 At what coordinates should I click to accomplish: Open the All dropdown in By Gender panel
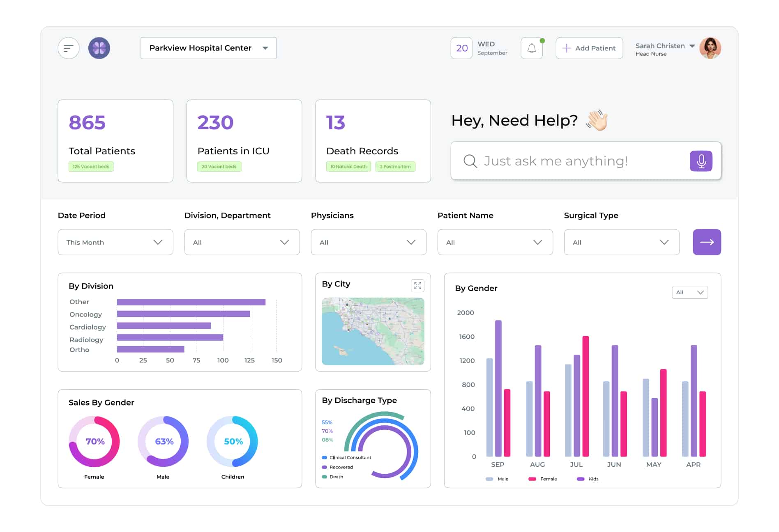689,292
